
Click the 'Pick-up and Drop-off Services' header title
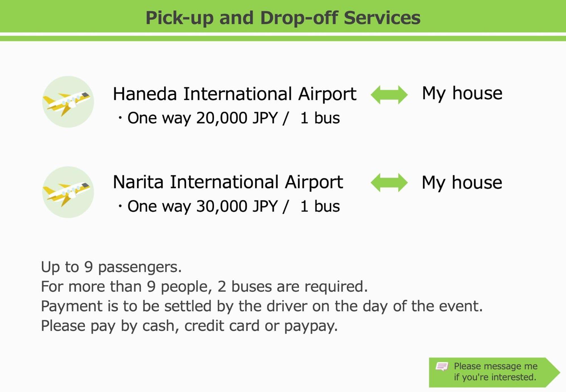[283, 18]
